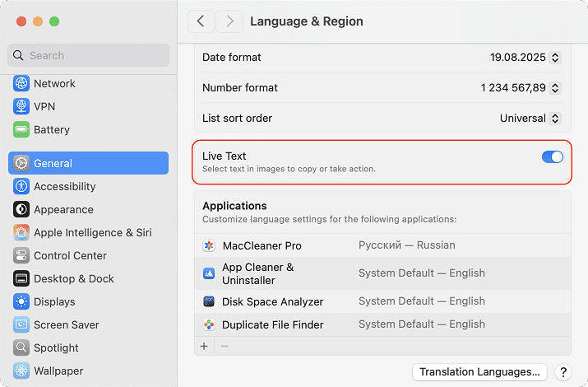
Task: Select Battery in the sidebar
Action: (x=89, y=129)
